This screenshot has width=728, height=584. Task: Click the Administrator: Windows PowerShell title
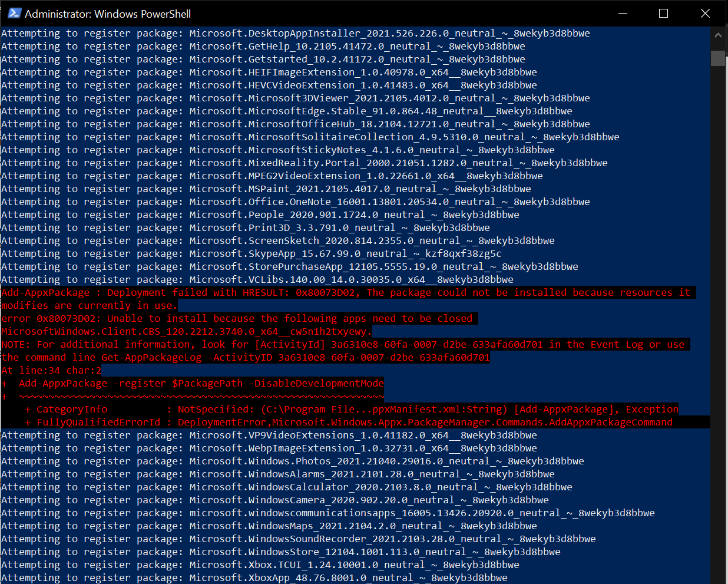pyautogui.click(x=108, y=14)
